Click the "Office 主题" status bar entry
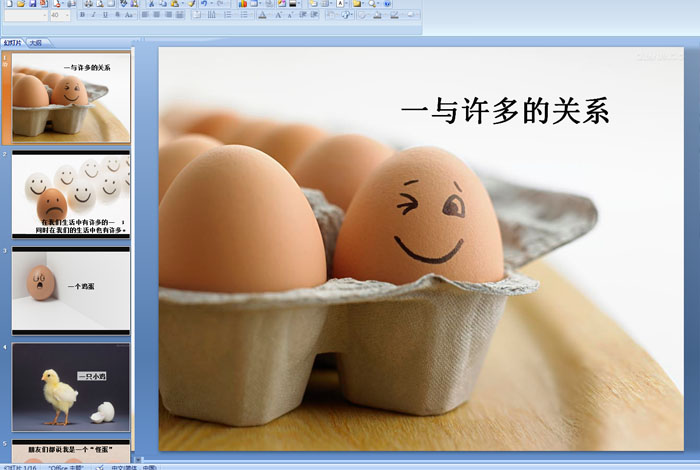The image size is (700, 470). click(66, 467)
